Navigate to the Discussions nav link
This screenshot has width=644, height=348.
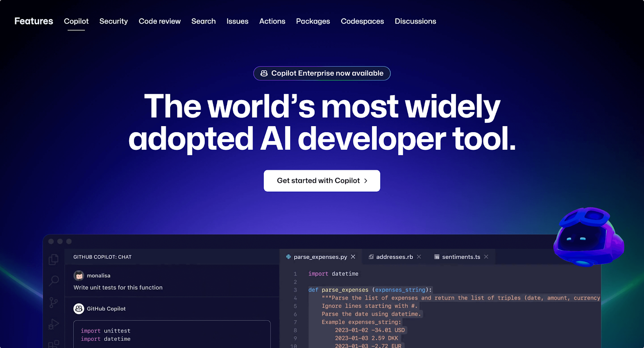(x=415, y=21)
